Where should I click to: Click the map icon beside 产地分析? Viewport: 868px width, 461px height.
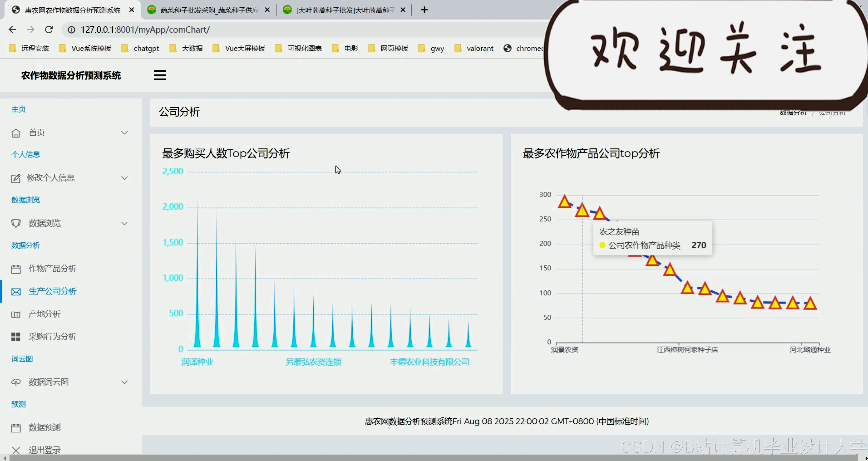click(x=16, y=315)
